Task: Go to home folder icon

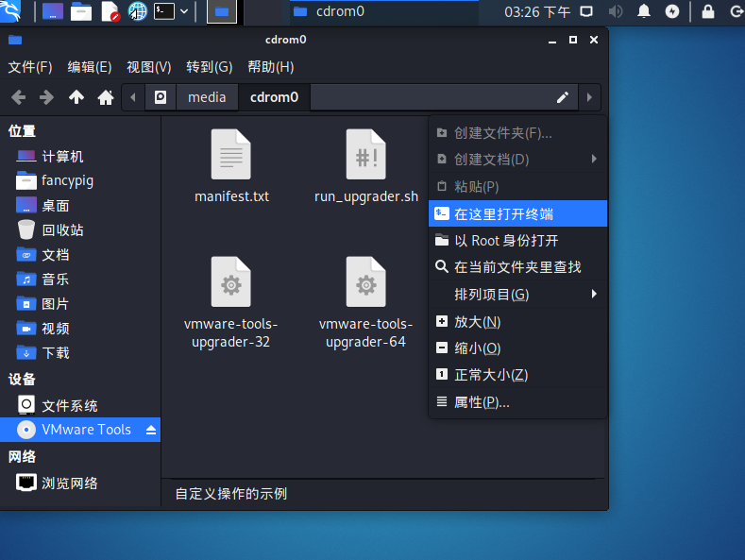Action: point(106,97)
